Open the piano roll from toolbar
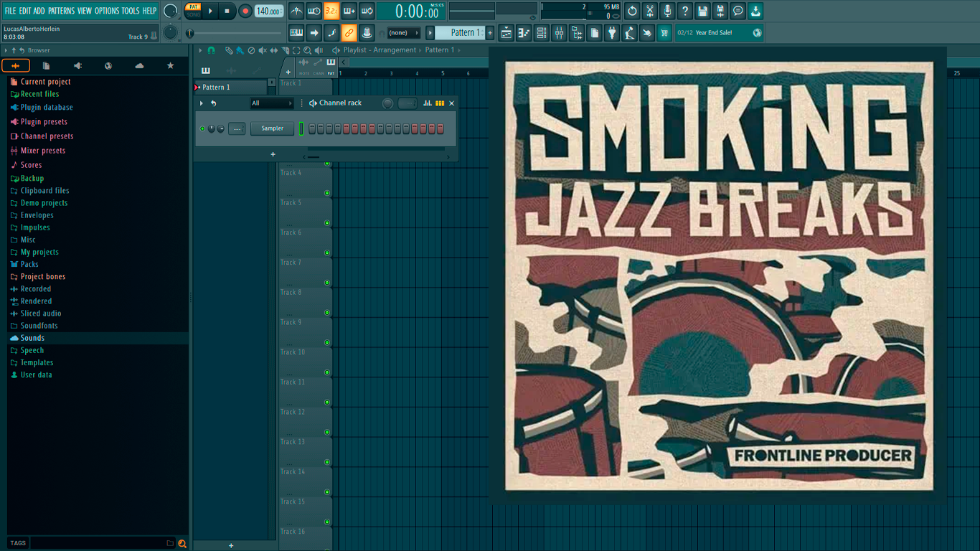Screen dimensions: 980x551 [x=524, y=33]
